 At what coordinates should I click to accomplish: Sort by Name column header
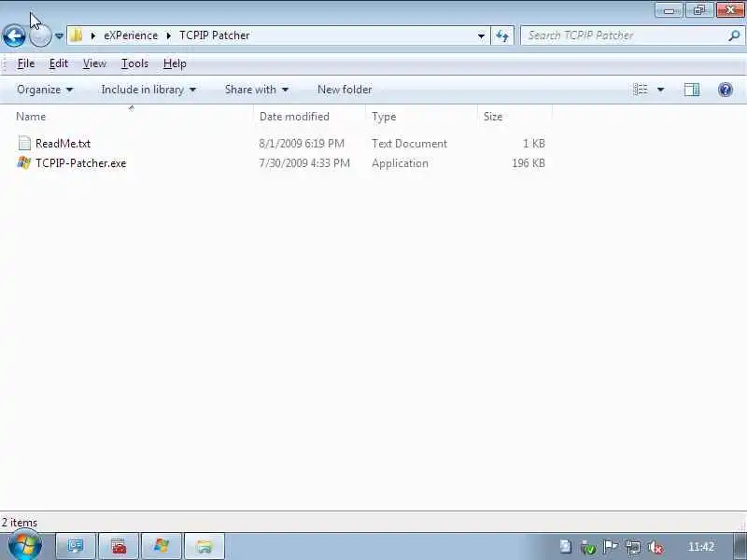tap(31, 117)
